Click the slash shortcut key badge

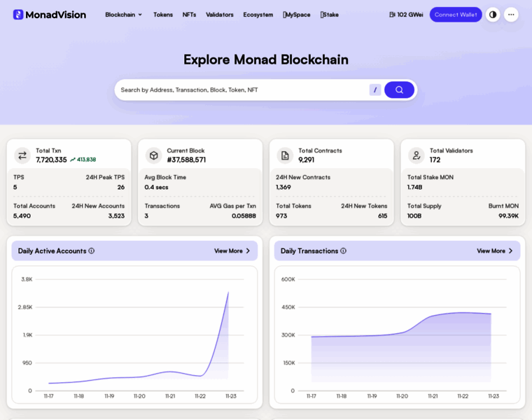(x=375, y=90)
